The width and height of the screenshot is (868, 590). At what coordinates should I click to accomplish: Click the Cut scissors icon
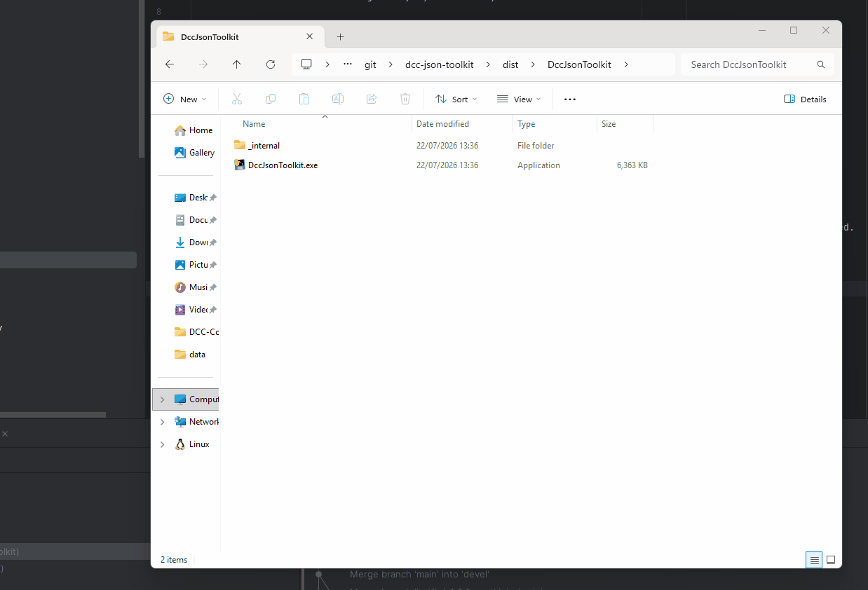click(x=237, y=99)
